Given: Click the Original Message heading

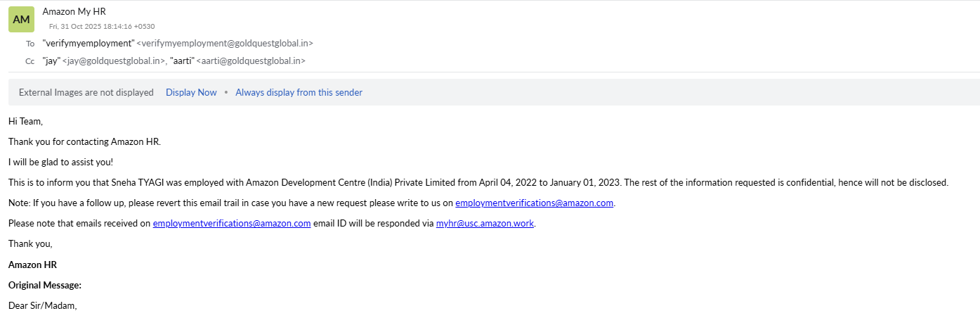Looking at the screenshot, I should point(45,285).
